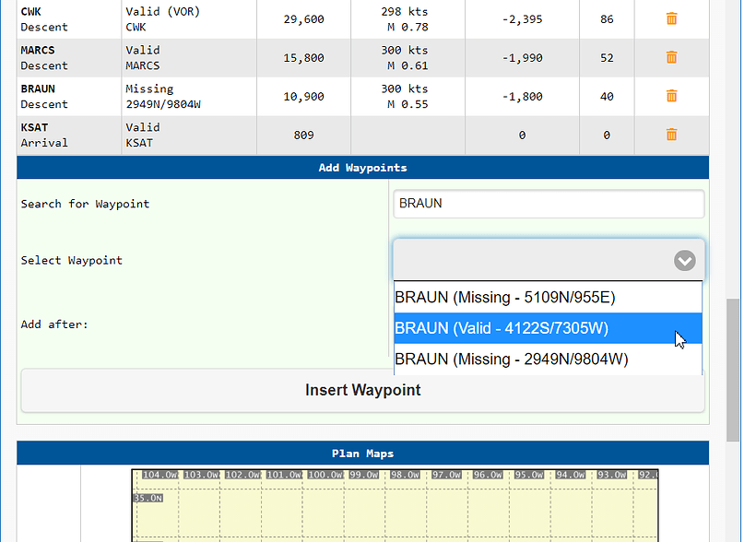The height and width of the screenshot is (542, 756).
Task: Click the 809 altitude value
Action: [303, 135]
